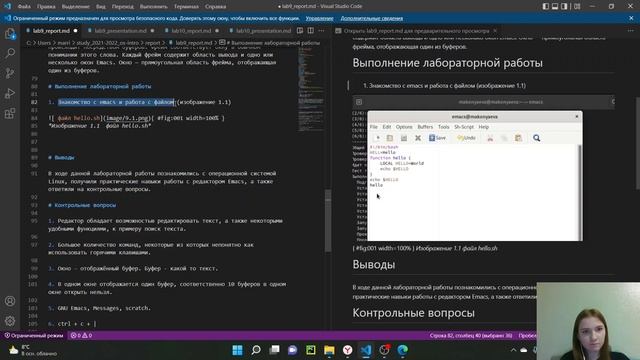This screenshot has height=360, width=640.
Task: Open Windows taskbar search
Action: pyautogui.click(x=256, y=350)
